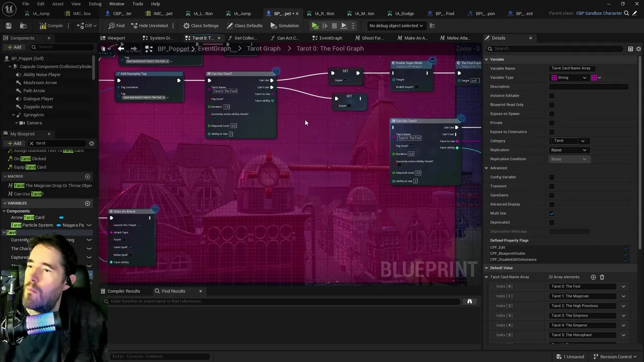Click the Stop playback icon
This screenshot has height=362, width=644.
coord(334,26)
